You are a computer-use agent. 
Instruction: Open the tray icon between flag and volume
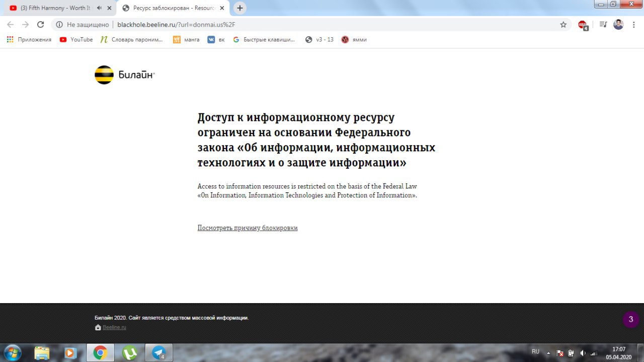(571, 353)
